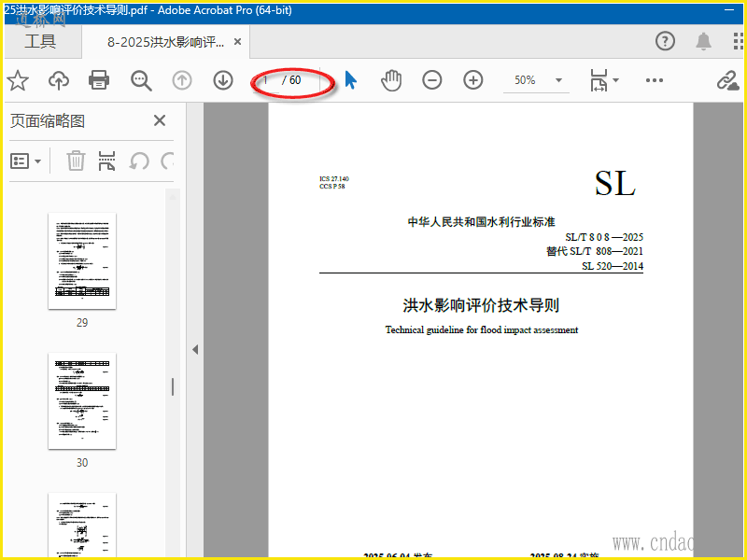The height and width of the screenshot is (560, 747).
Task: Share link to file icon
Action: coord(728,80)
